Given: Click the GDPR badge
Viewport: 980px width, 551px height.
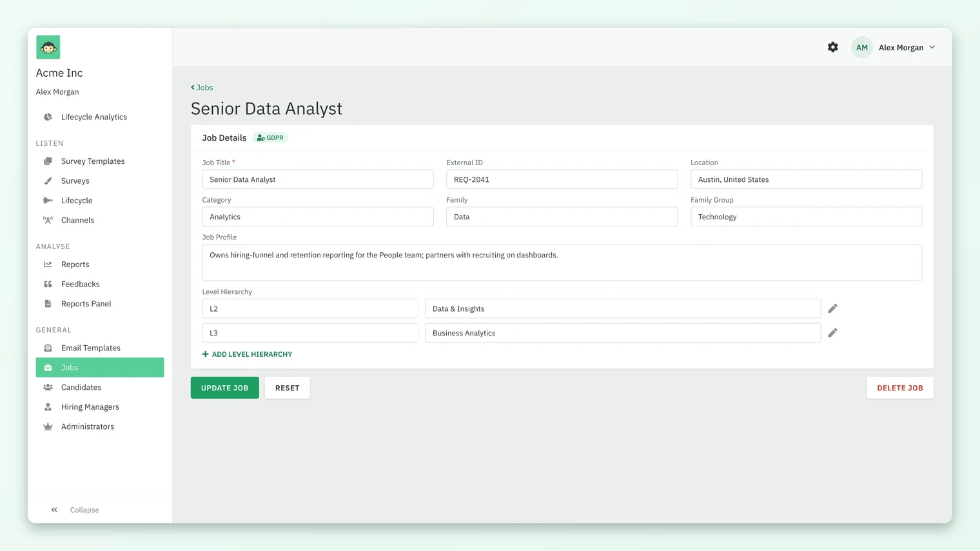Looking at the screenshot, I should [x=270, y=137].
